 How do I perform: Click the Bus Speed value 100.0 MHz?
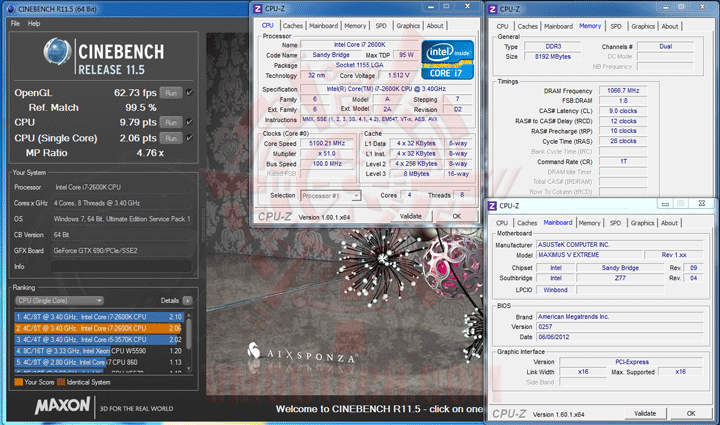coord(327,163)
